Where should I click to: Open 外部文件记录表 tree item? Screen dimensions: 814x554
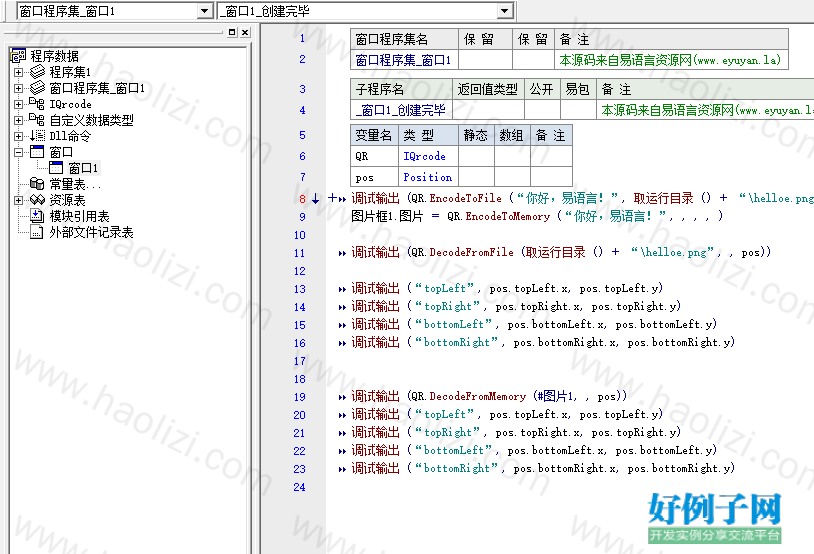pyautogui.click(x=91, y=232)
